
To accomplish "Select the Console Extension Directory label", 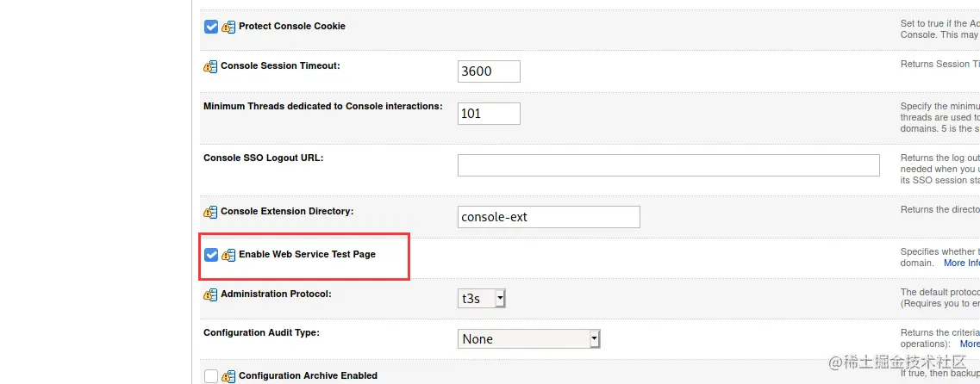I will [x=287, y=211].
